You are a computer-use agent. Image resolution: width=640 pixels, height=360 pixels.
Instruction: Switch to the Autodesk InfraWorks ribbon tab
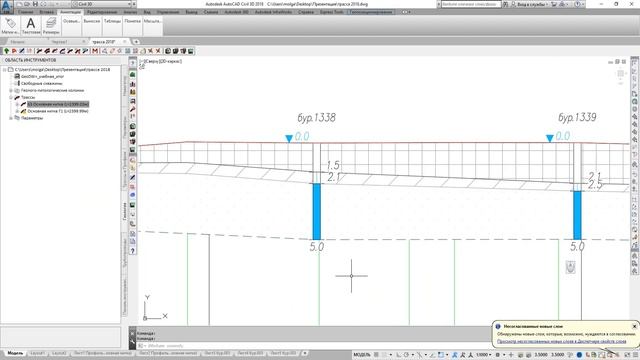click(x=273, y=12)
